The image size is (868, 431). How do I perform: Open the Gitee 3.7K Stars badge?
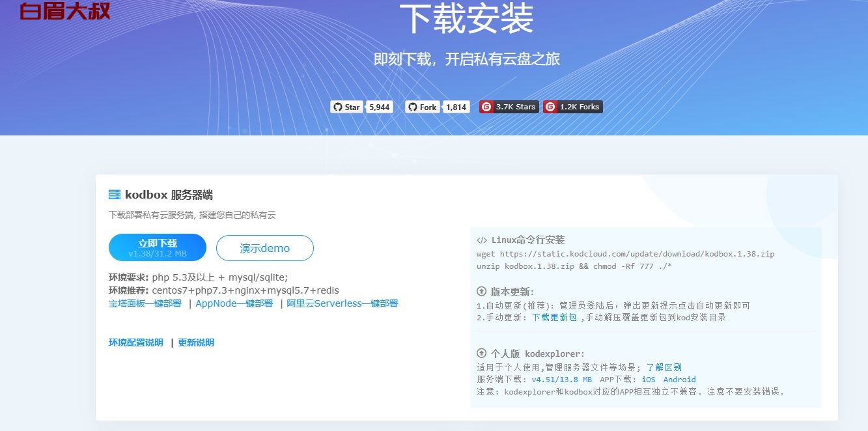pyautogui.click(x=509, y=107)
